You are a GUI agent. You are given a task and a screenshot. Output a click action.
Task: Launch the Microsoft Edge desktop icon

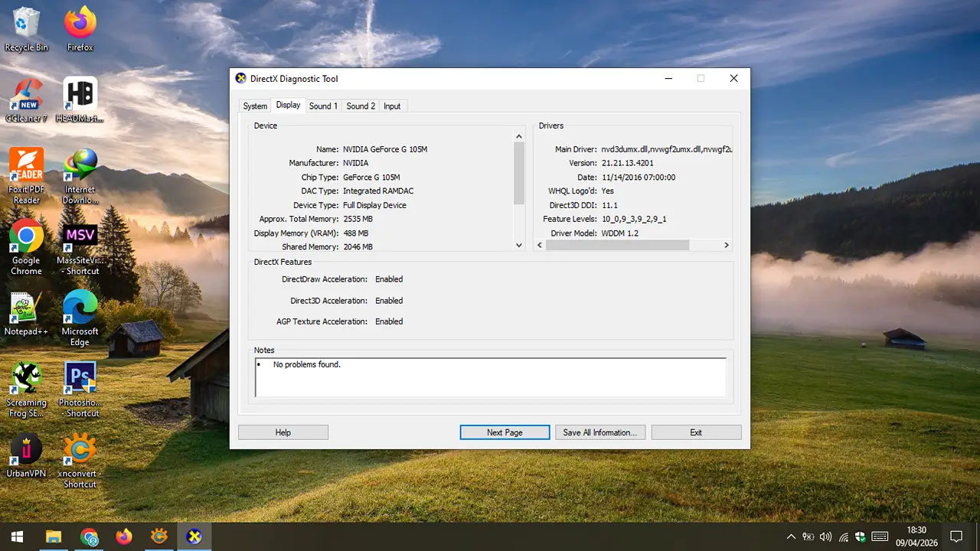(80, 318)
